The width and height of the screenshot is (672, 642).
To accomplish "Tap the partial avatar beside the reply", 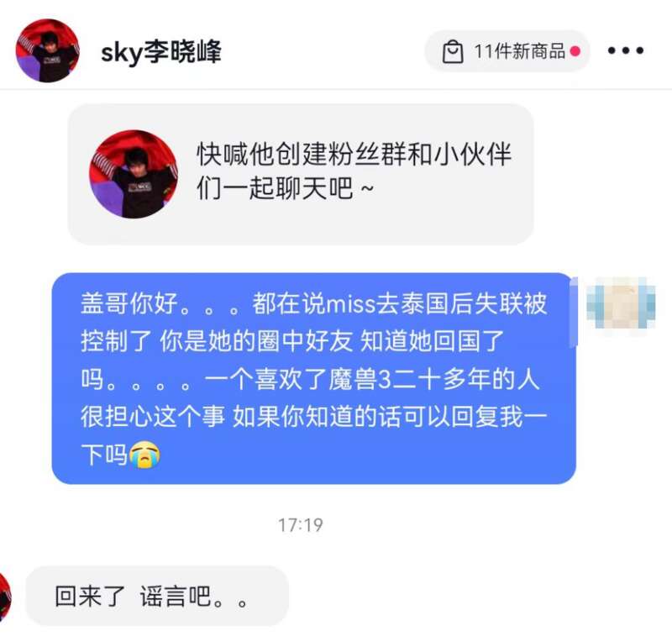I will click(5, 596).
